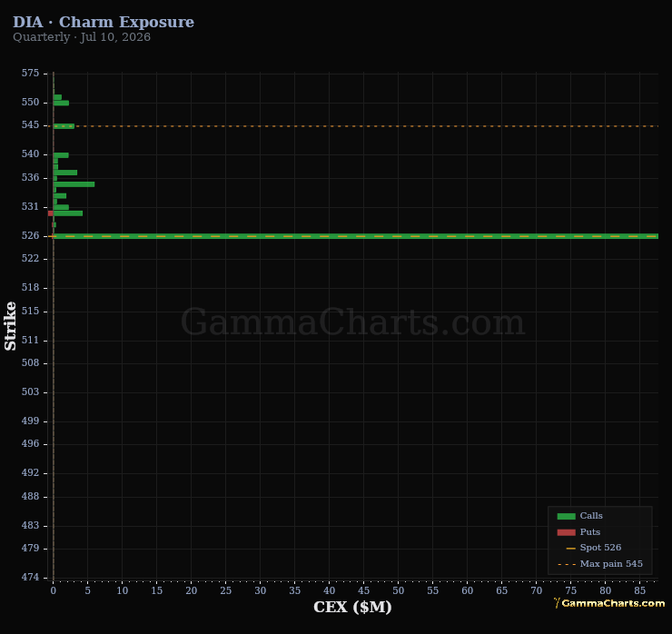672x634 pixels.
Task: Click the longest call bar near strike 535
Action: 74,184
